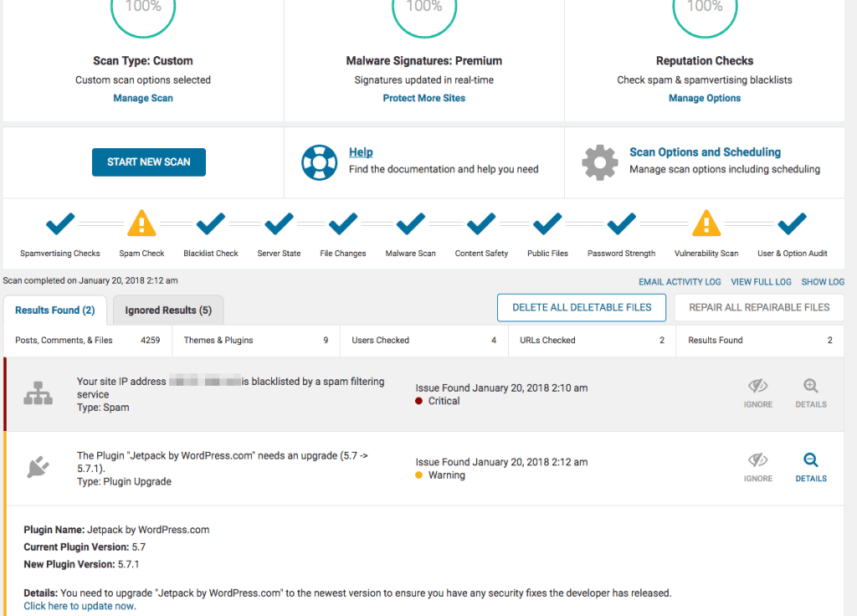Open Scan Options and Scheduling link
This screenshot has height=616, width=857.
[x=705, y=152]
